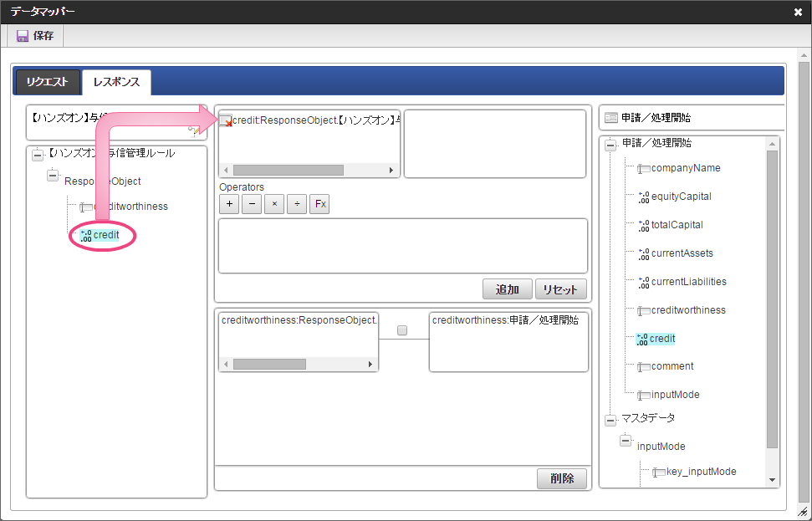Image resolution: width=812 pixels, height=521 pixels.
Task: Collapse the ResponseObject tree node
Action: click(x=53, y=176)
